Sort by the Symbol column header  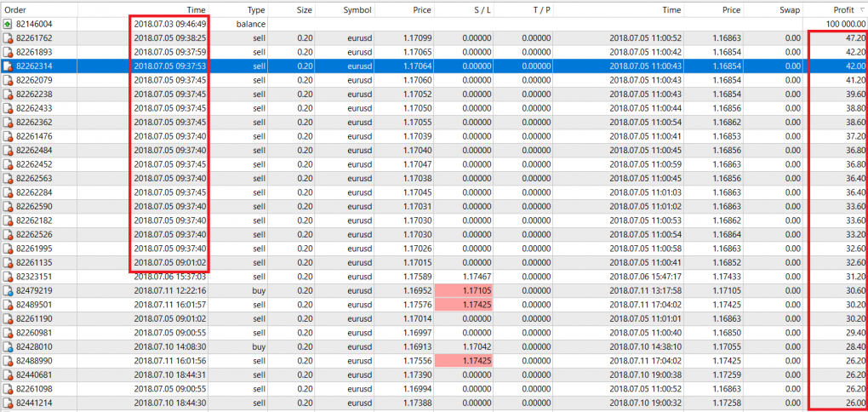pyautogui.click(x=357, y=10)
